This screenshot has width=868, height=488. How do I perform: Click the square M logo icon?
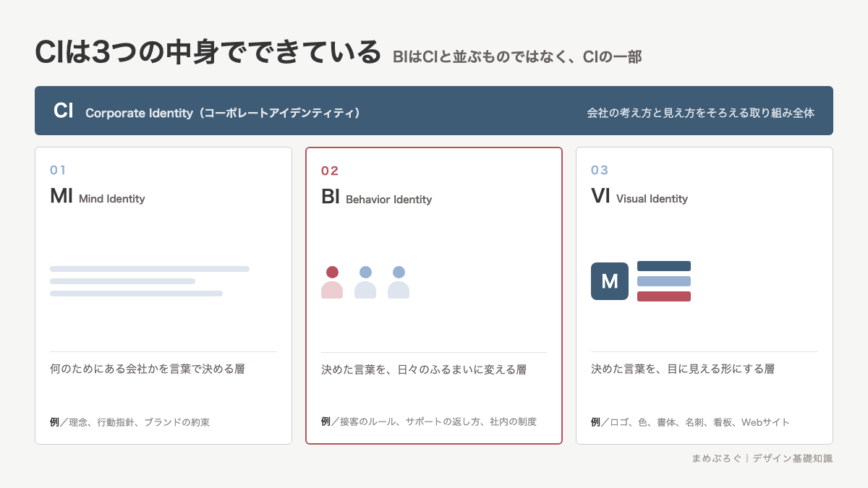pyautogui.click(x=610, y=281)
